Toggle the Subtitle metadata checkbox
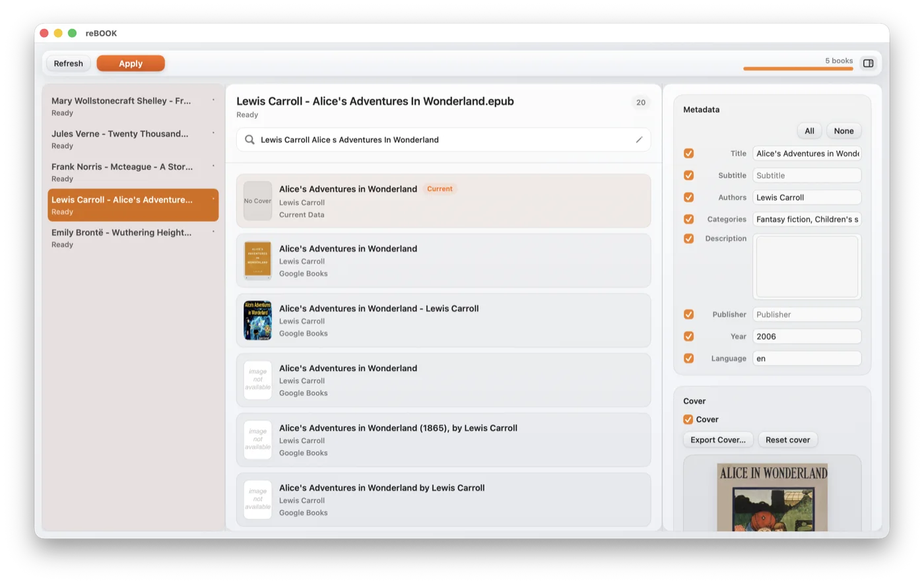Image resolution: width=924 pixels, height=584 pixels. [688, 175]
